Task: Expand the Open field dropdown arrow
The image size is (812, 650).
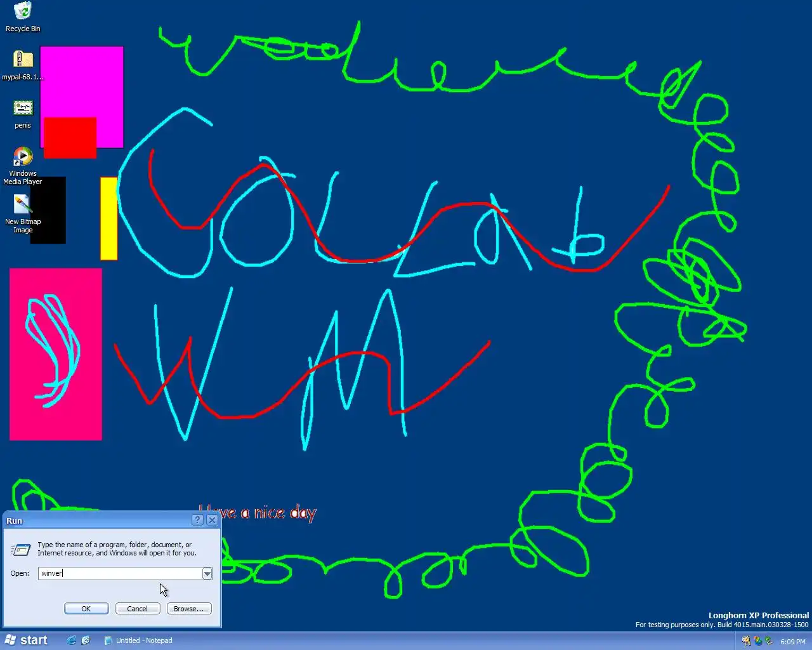Action: pos(207,574)
